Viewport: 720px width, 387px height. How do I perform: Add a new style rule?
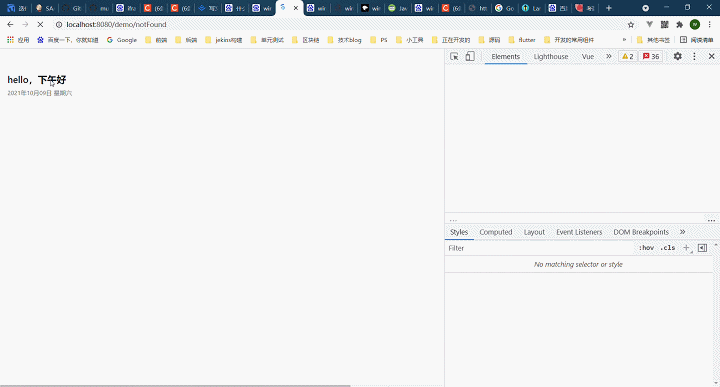[x=687, y=248]
